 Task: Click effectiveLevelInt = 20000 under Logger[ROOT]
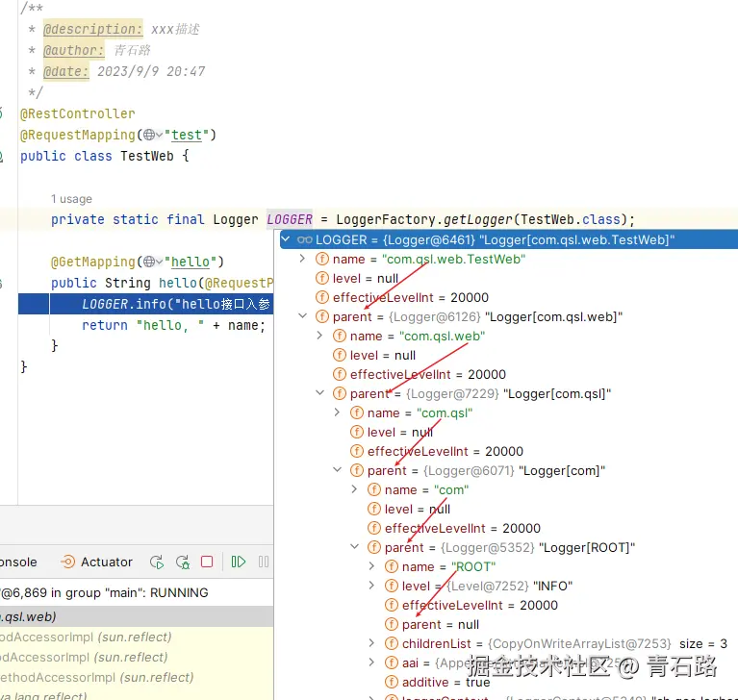pos(479,605)
